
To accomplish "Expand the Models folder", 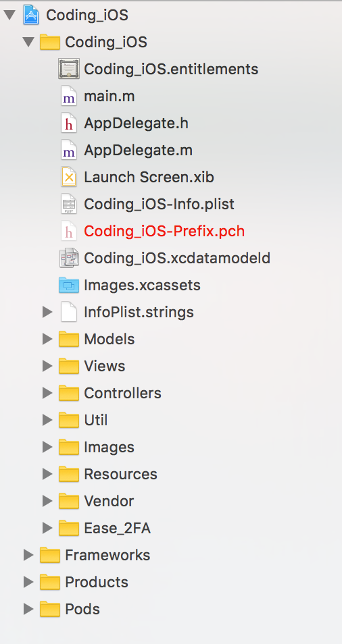I will [48, 339].
